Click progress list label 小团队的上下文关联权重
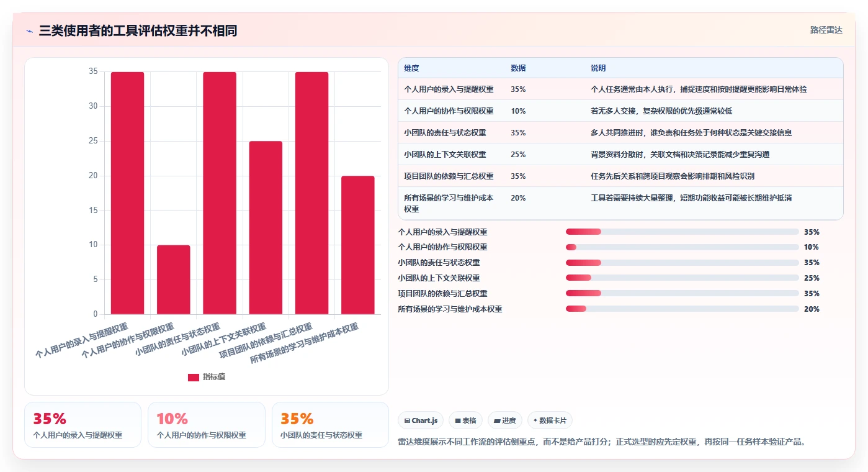The image size is (868, 472). click(x=439, y=278)
